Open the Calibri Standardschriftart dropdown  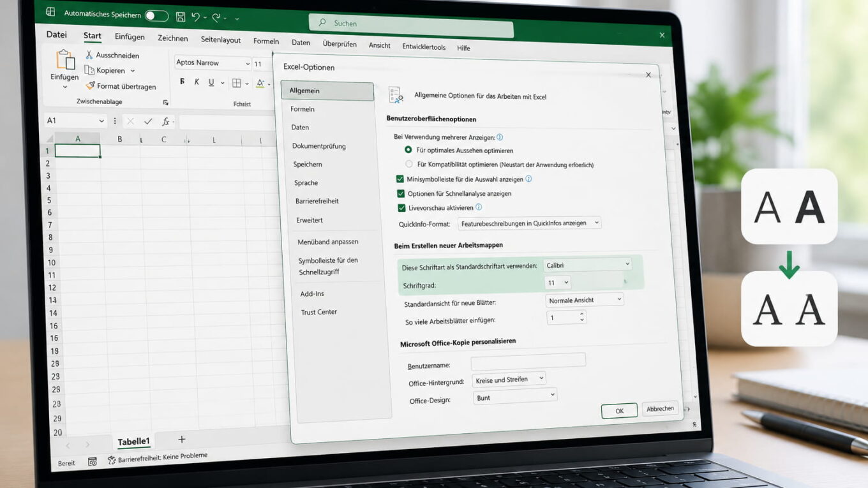pos(587,265)
